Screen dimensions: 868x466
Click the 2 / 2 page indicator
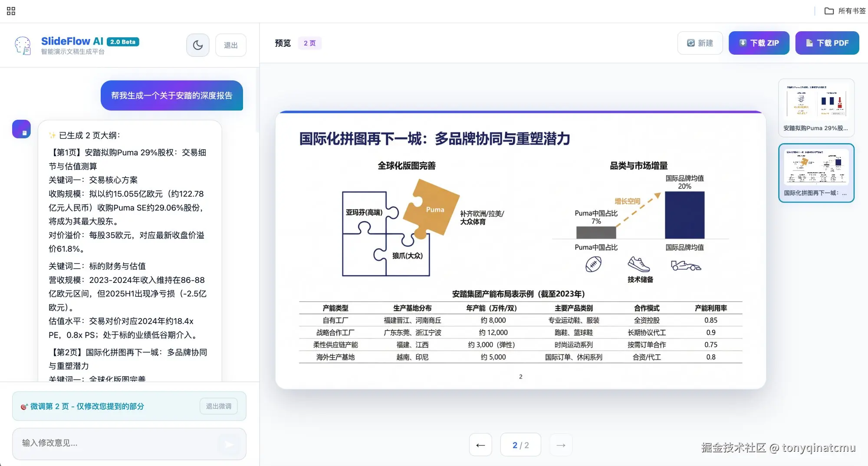521,445
